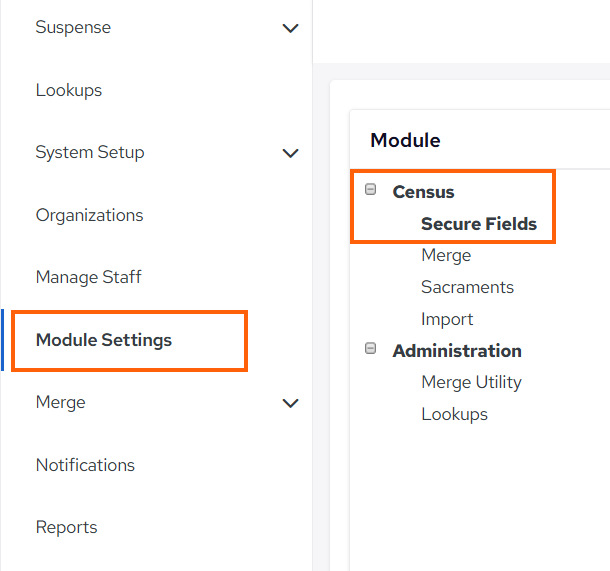This screenshot has height=571, width=610.
Task: Open the Notifications sidebar item
Action: click(x=85, y=465)
